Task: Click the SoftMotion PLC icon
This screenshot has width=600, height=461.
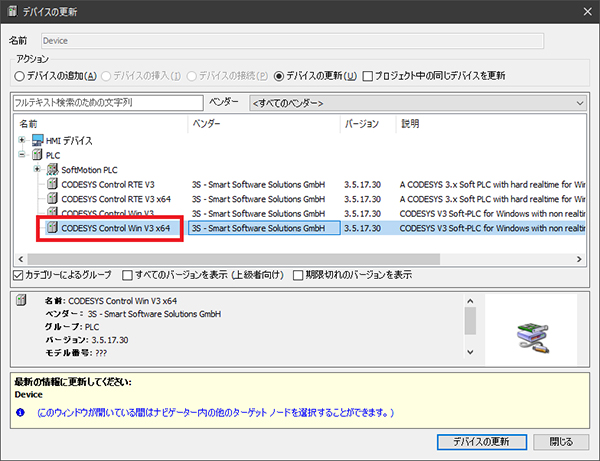Action: [52, 169]
